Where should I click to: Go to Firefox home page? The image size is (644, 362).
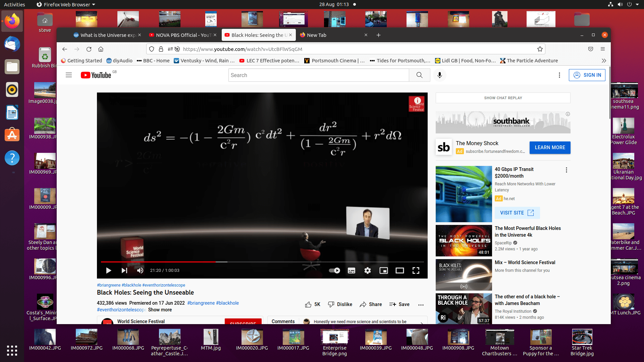point(101,49)
